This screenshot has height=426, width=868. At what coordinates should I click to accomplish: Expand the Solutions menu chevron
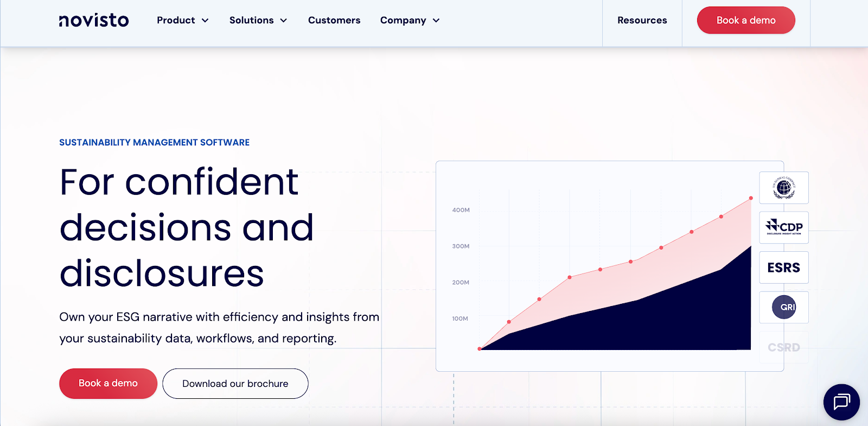283,21
